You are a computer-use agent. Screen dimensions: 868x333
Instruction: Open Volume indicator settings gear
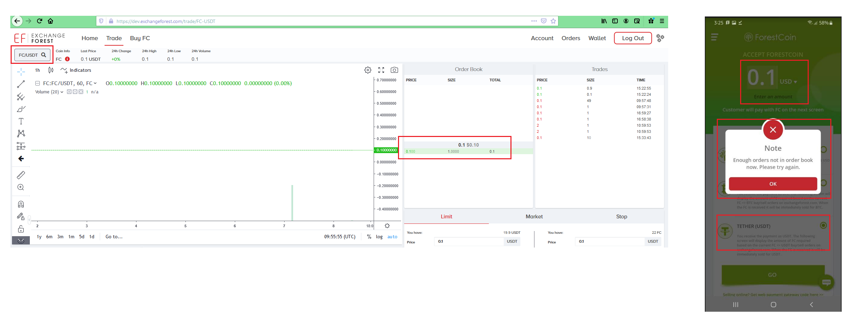tap(75, 92)
